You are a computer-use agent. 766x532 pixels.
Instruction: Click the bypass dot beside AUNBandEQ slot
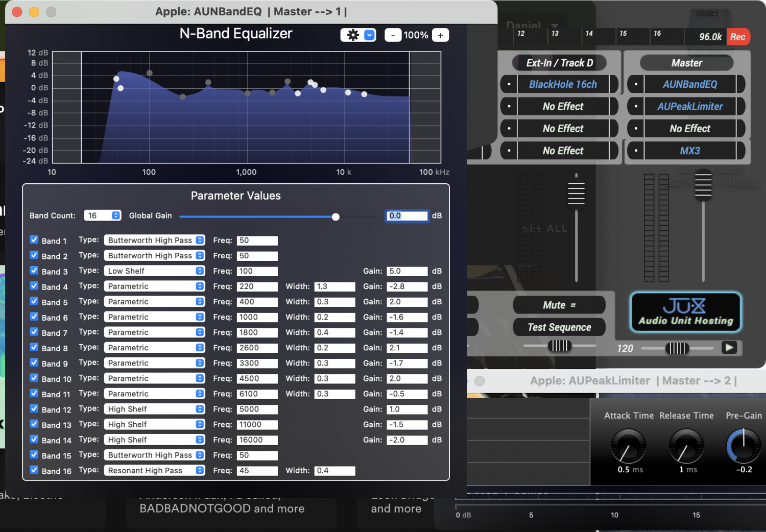(x=636, y=84)
